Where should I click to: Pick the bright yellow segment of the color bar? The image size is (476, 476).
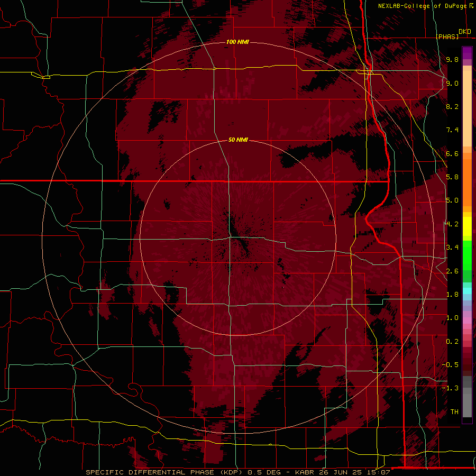(467, 226)
